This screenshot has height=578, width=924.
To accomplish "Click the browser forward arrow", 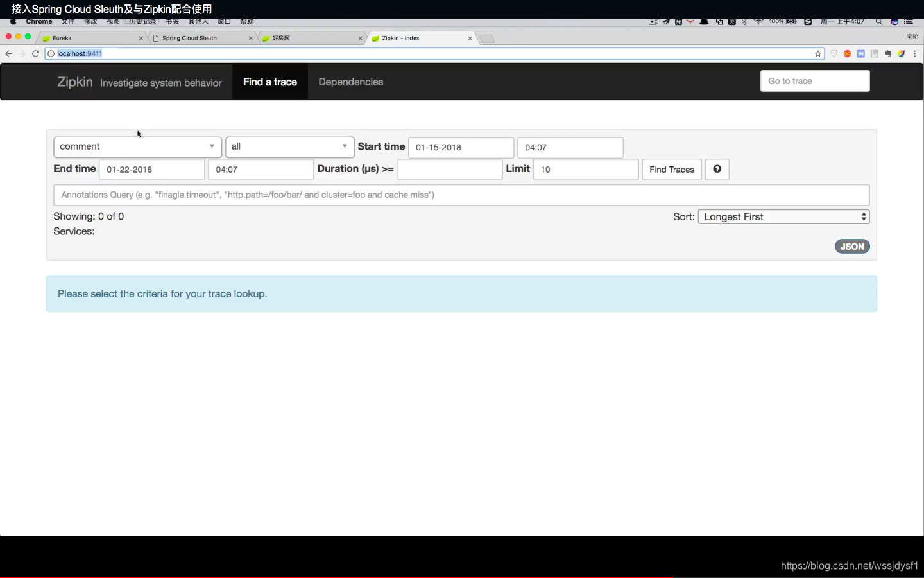I will pyautogui.click(x=22, y=53).
